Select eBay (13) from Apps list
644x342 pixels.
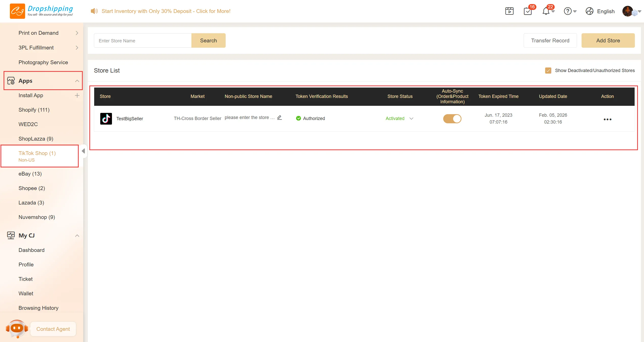click(x=30, y=174)
